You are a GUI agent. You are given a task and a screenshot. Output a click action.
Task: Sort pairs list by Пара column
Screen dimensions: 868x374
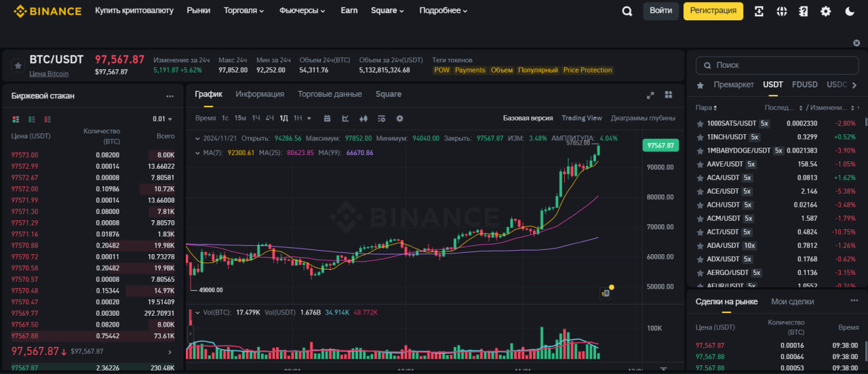(x=706, y=108)
